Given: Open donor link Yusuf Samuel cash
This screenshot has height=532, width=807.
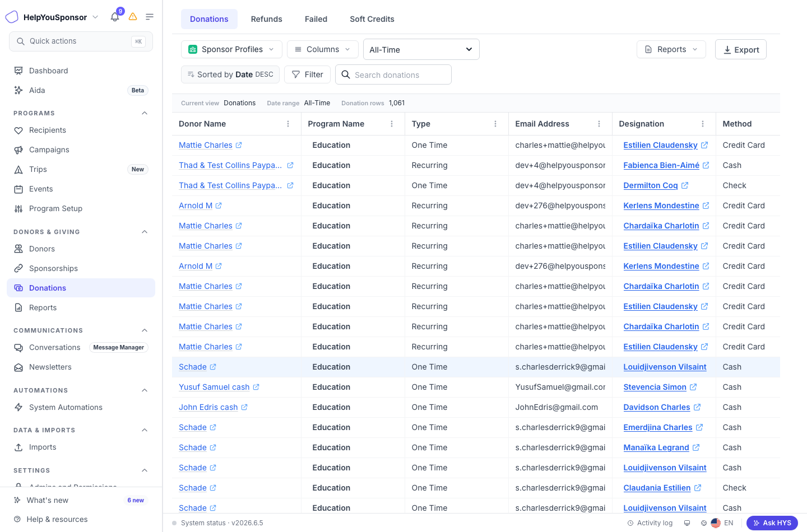Looking at the screenshot, I should (214, 387).
